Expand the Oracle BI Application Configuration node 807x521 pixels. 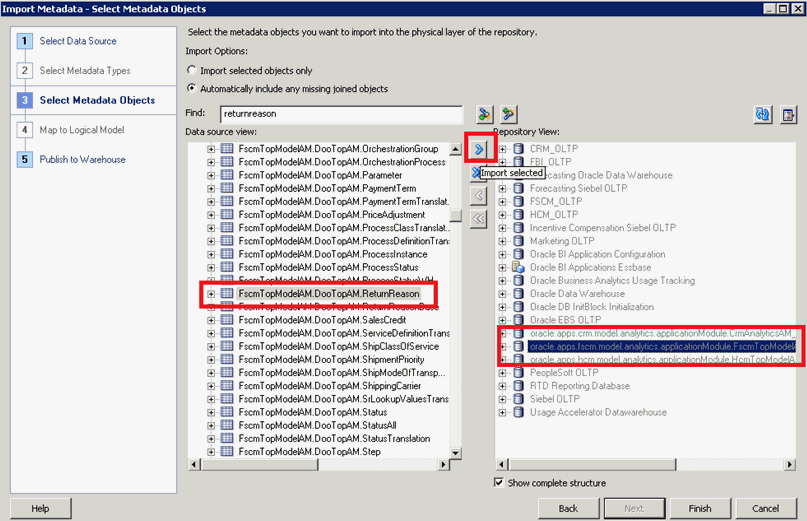(x=503, y=254)
